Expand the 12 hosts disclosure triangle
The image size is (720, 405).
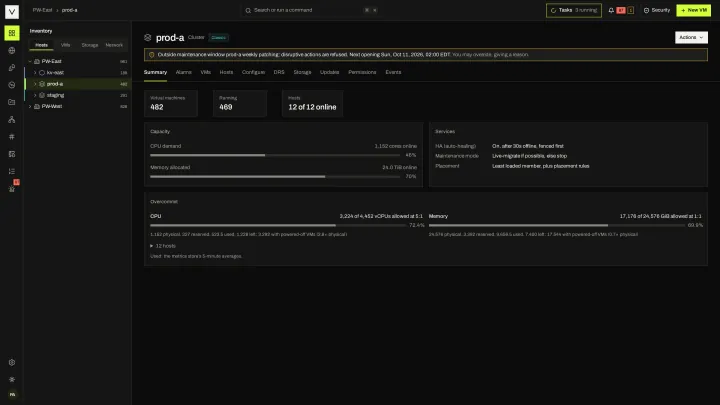(152, 246)
